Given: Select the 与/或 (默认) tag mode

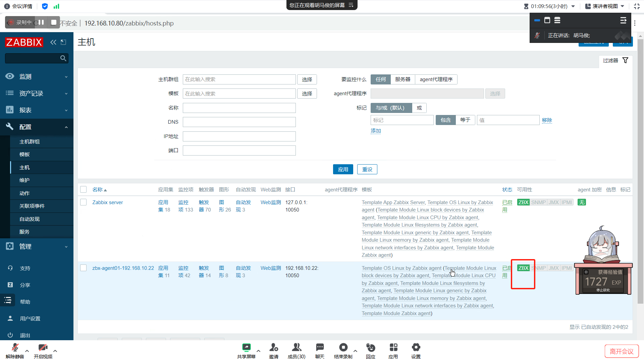Looking at the screenshot, I should point(391,108).
